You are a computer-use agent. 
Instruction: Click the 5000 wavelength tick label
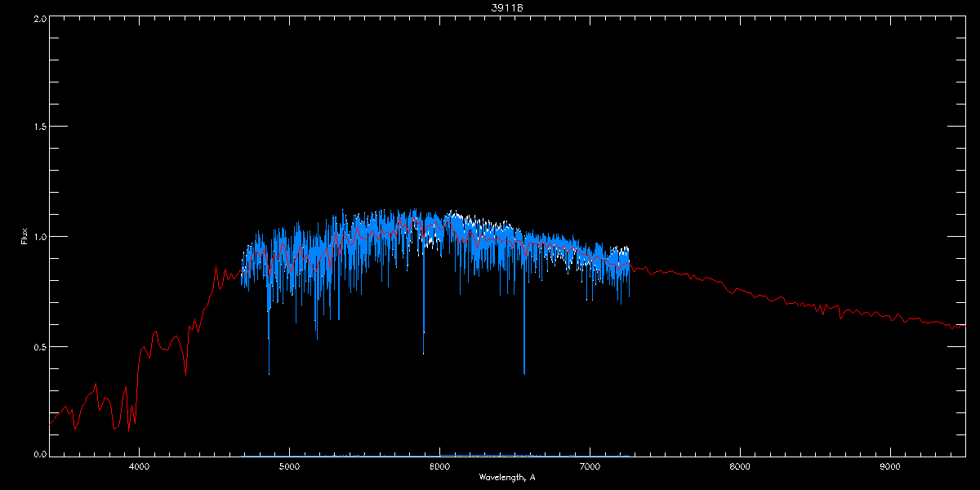(289, 467)
